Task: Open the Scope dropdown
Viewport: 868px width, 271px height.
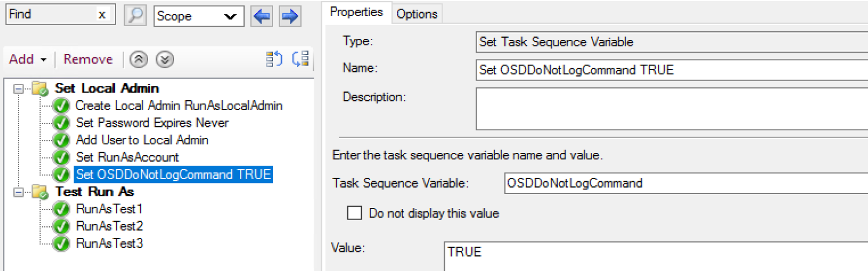Action: pyautogui.click(x=230, y=16)
